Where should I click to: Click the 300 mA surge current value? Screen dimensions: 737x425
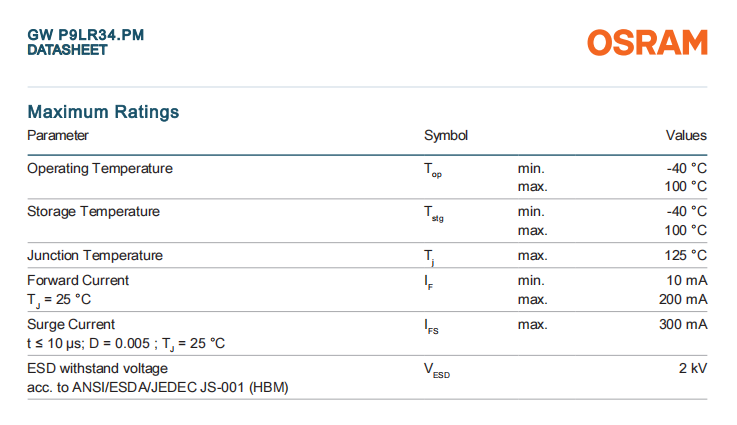click(683, 324)
